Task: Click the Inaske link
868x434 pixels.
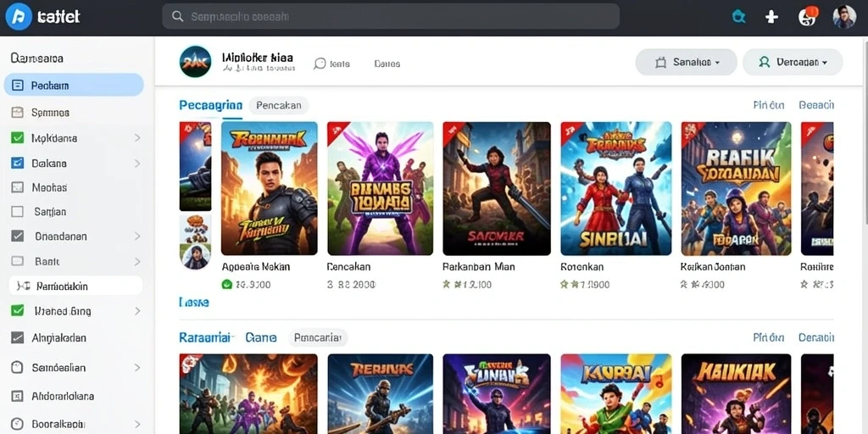Action: 194,303
